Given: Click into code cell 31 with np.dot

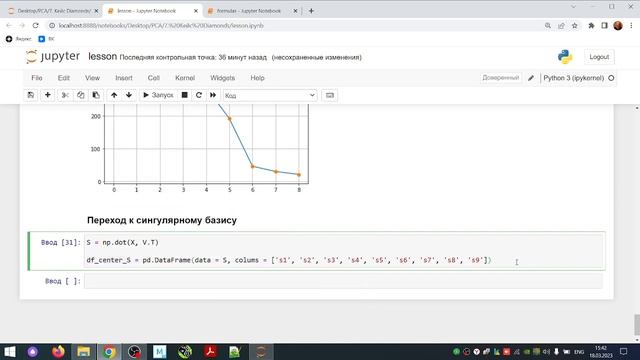Looking at the screenshot, I should click(x=343, y=251).
